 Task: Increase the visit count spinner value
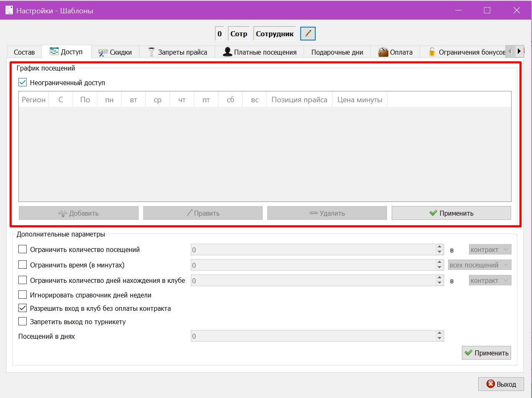(439, 247)
